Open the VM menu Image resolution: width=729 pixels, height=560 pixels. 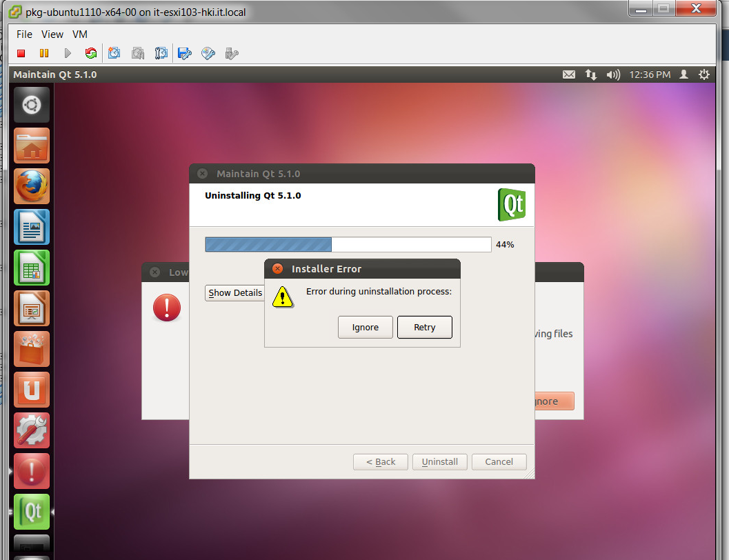(x=80, y=34)
